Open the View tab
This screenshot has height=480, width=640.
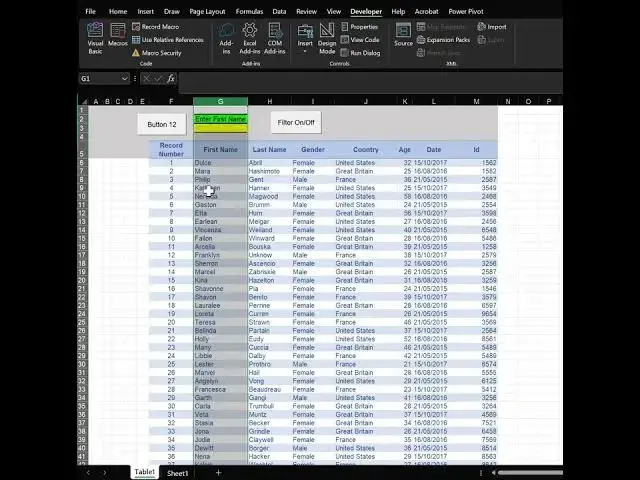pos(334,11)
